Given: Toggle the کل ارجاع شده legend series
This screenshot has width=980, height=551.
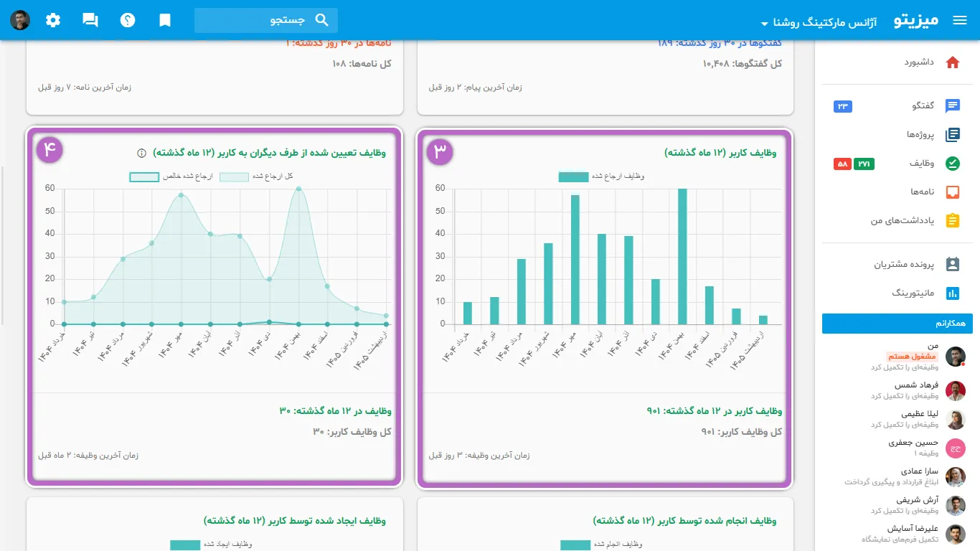Looking at the screenshot, I should (x=255, y=176).
